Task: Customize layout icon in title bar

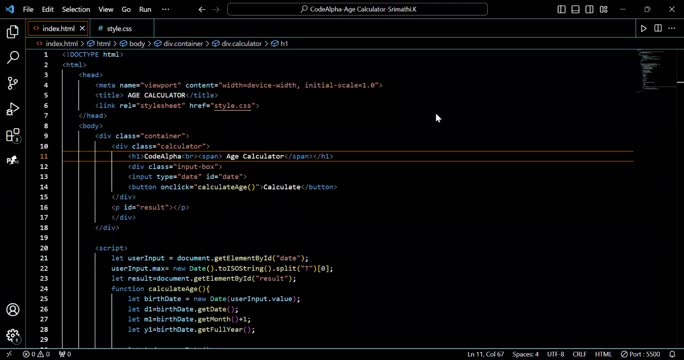Action: click(604, 9)
